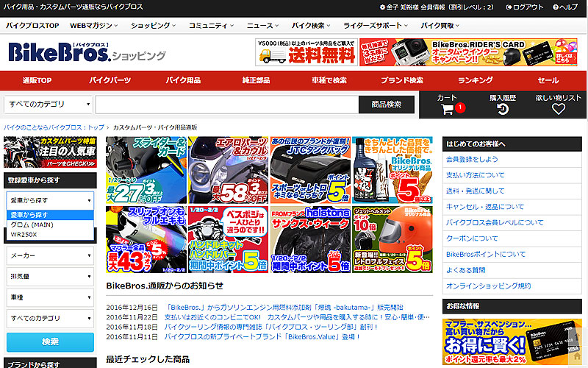
Task: Open the BikeBros. オリジナル商品 banner
Action: tap(392, 170)
